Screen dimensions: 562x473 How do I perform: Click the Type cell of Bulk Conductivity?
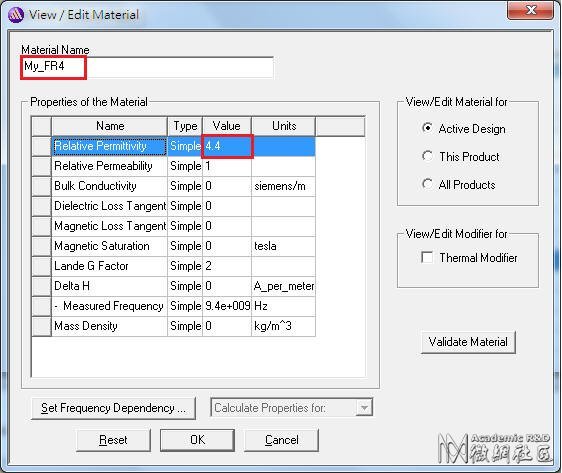[x=185, y=186]
